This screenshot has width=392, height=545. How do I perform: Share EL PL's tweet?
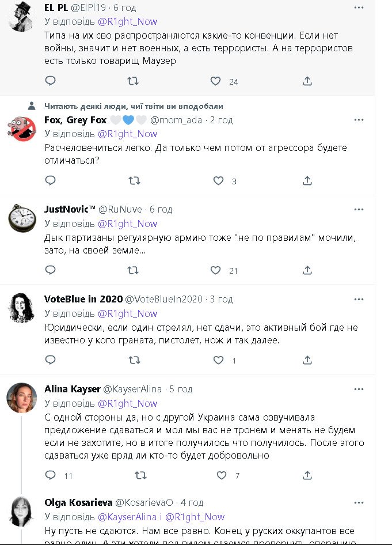307,81
